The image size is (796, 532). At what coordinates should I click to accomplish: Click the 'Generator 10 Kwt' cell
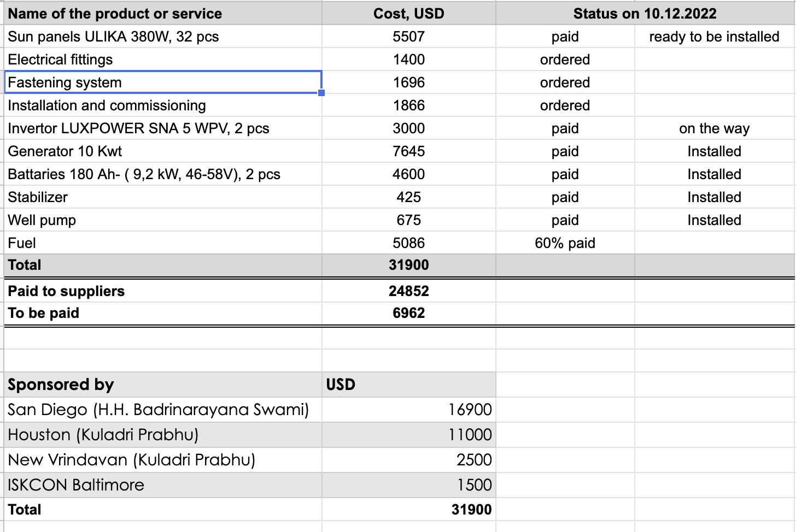163,151
